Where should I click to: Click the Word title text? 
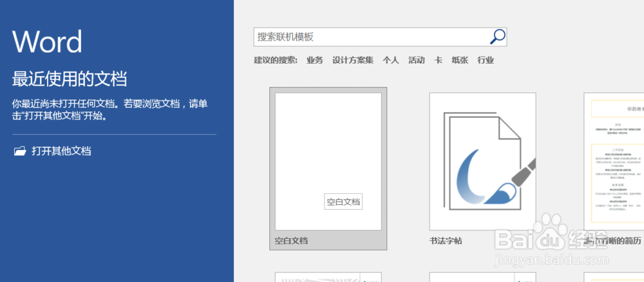(47, 41)
